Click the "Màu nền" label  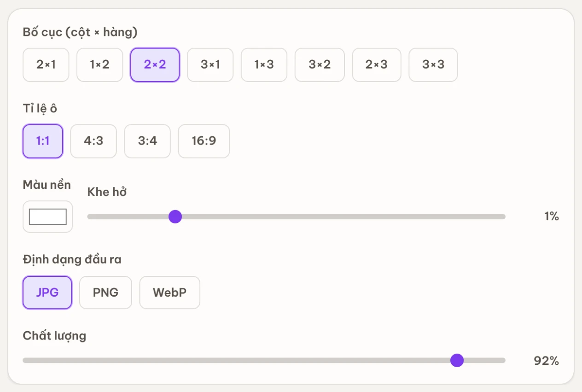[x=47, y=185]
